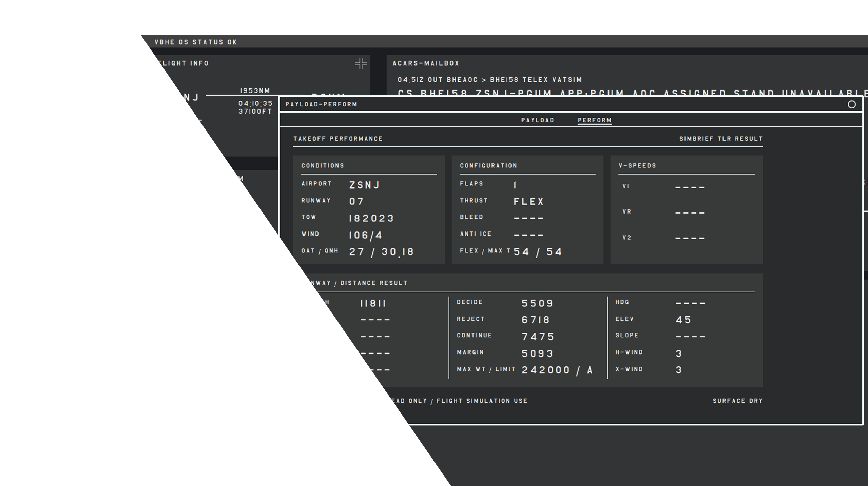Close Payload-Perform window with circle icon

point(851,104)
